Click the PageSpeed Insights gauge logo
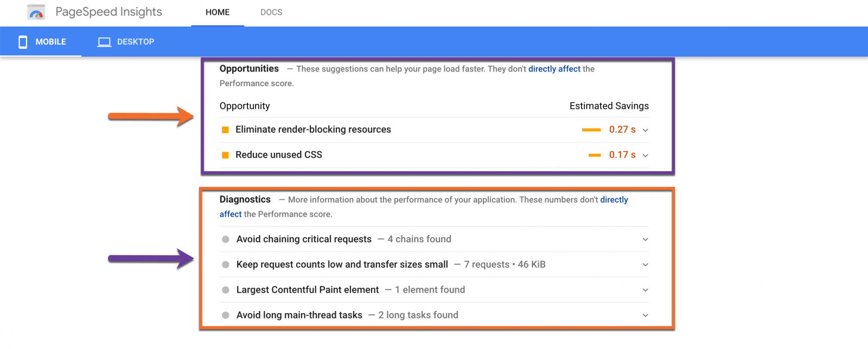This screenshot has height=349, width=868. coord(35,11)
